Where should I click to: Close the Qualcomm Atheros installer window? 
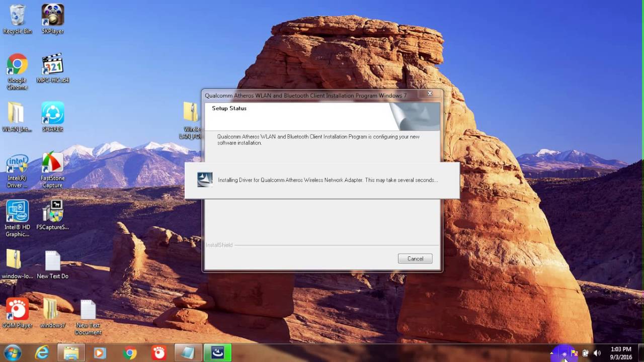tap(430, 94)
